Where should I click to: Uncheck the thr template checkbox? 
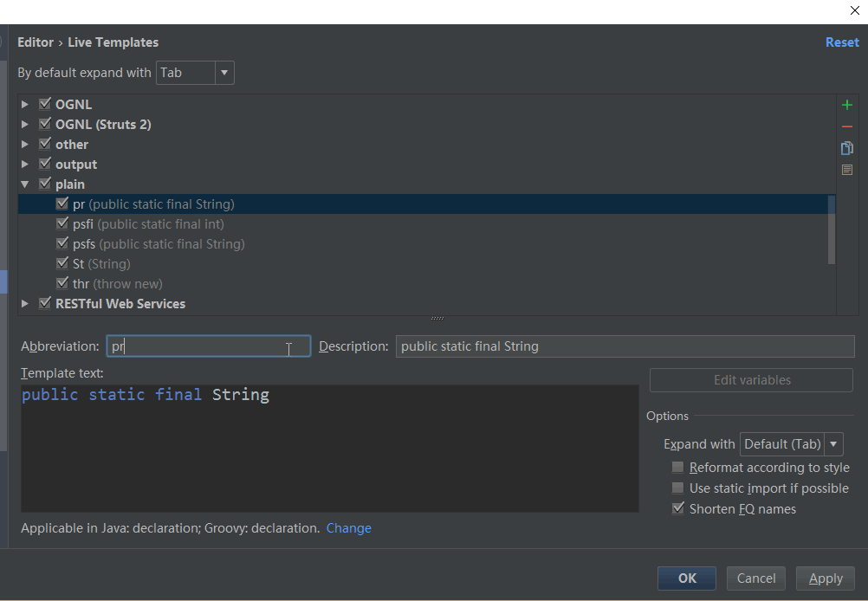[x=62, y=283]
